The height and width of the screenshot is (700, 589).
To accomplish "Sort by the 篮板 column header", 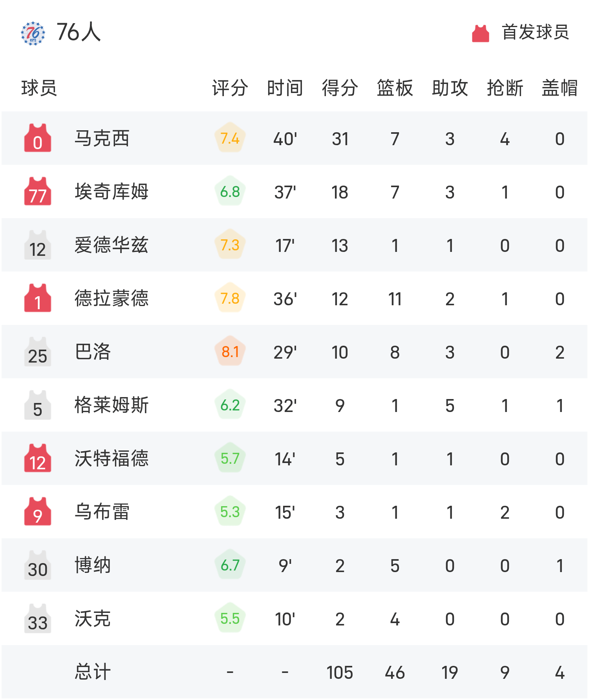I will tap(395, 88).
